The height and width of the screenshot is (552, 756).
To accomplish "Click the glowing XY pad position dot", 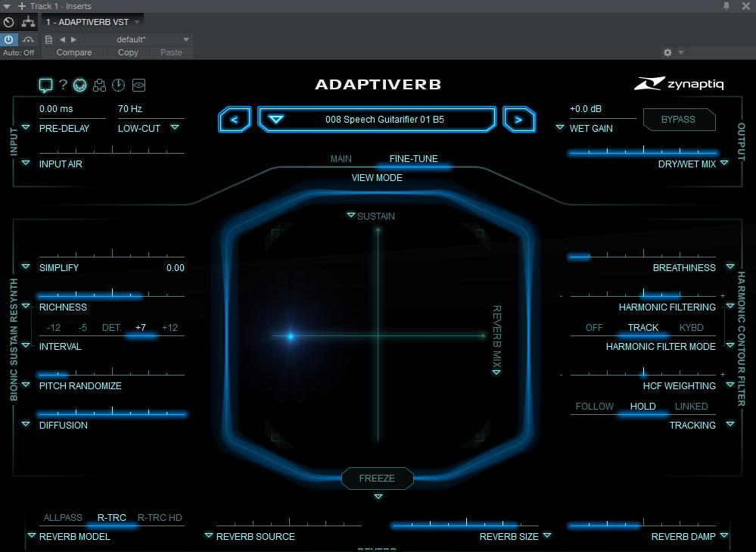I will (291, 336).
